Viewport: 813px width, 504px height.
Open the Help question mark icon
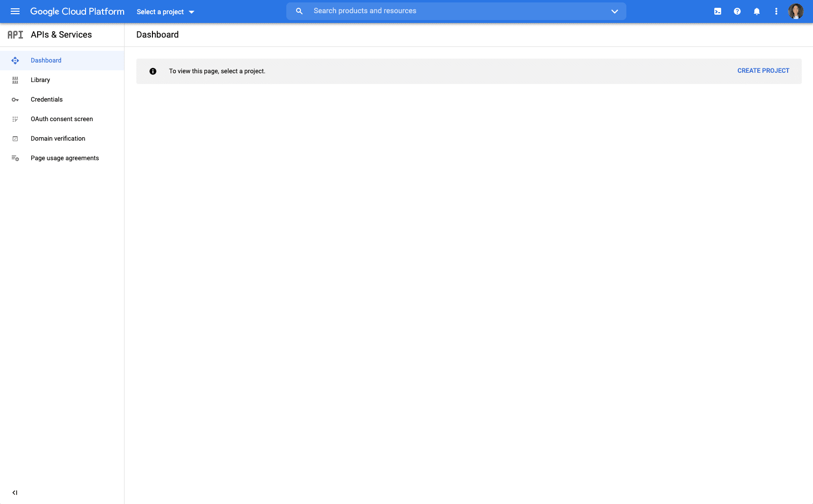pyautogui.click(x=737, y=11)
